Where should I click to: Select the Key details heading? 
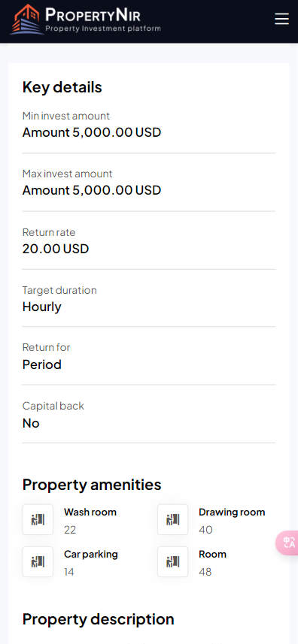(62, 87)
